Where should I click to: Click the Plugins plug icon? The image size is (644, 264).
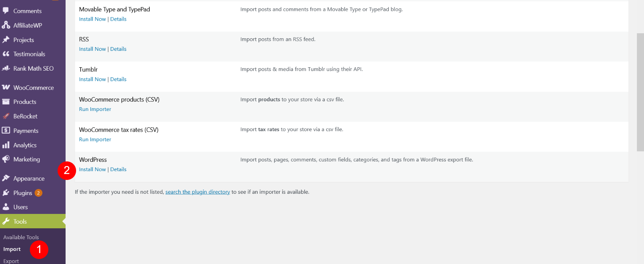point(6,193)
